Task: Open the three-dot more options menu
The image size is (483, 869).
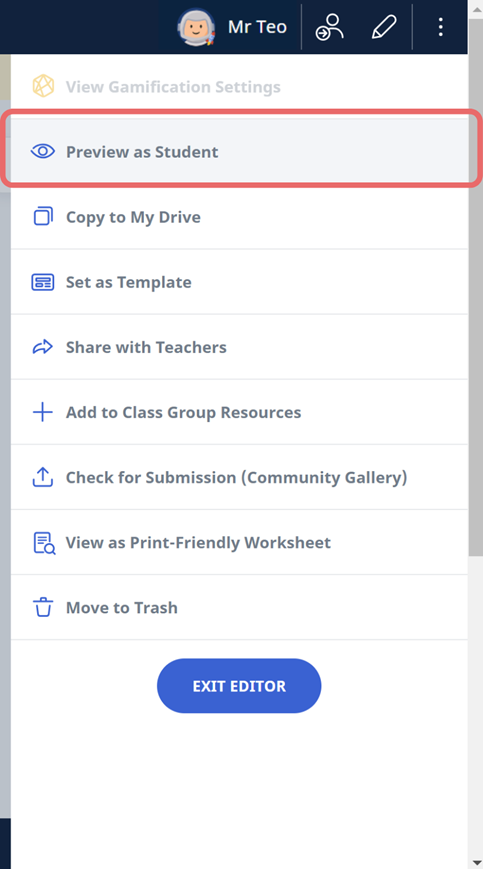Action: [x=440, y=27]
